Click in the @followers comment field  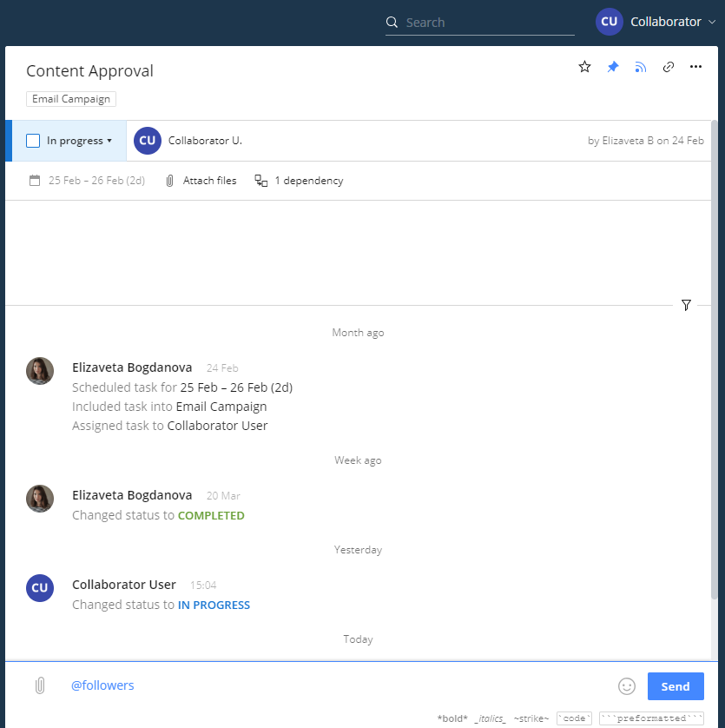coord(339,685)
